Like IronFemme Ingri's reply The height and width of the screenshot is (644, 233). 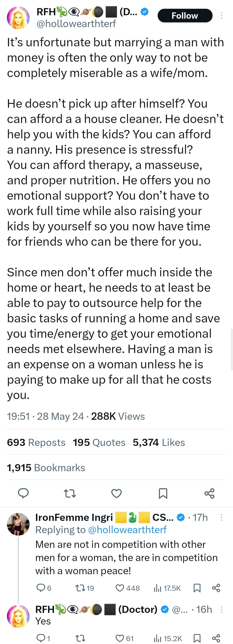coord(120,588)
